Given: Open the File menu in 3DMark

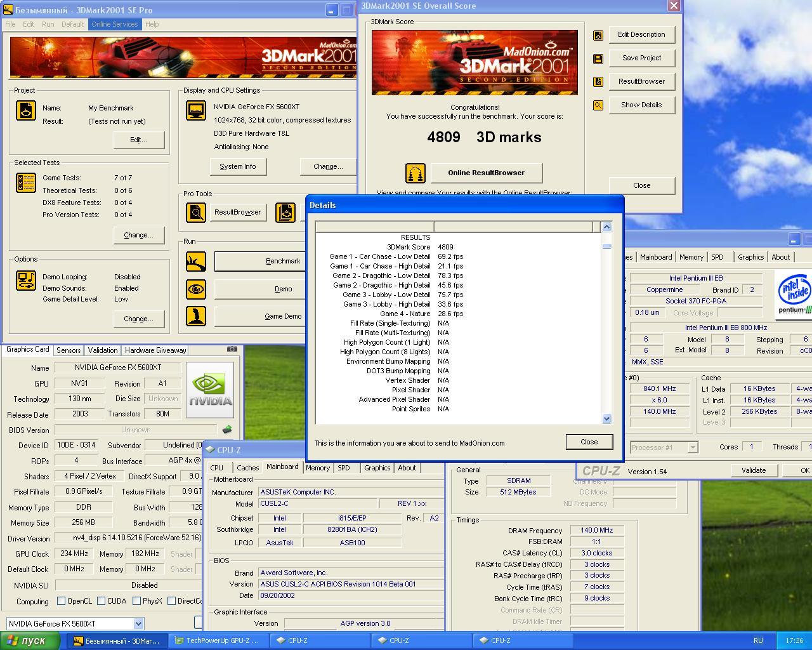Looking at the screenshot, I should tap(11, 24).
